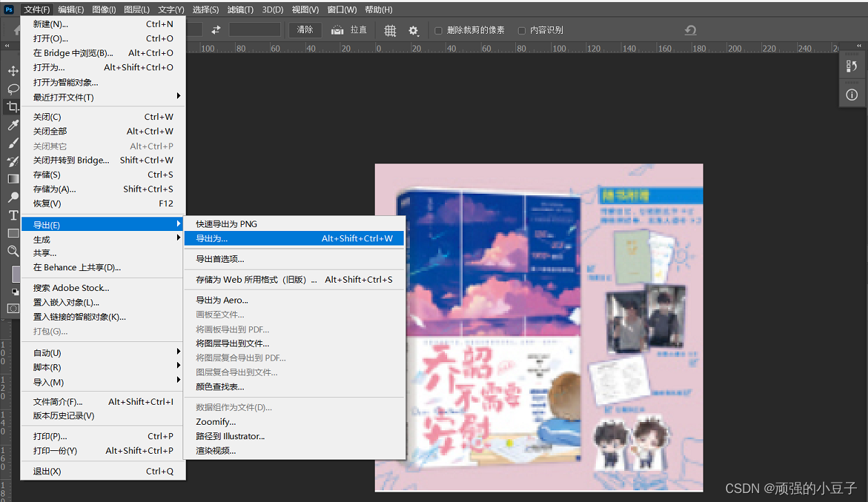Expand the Export (导出) submenu
868x502 pixels.
point(103,225)
